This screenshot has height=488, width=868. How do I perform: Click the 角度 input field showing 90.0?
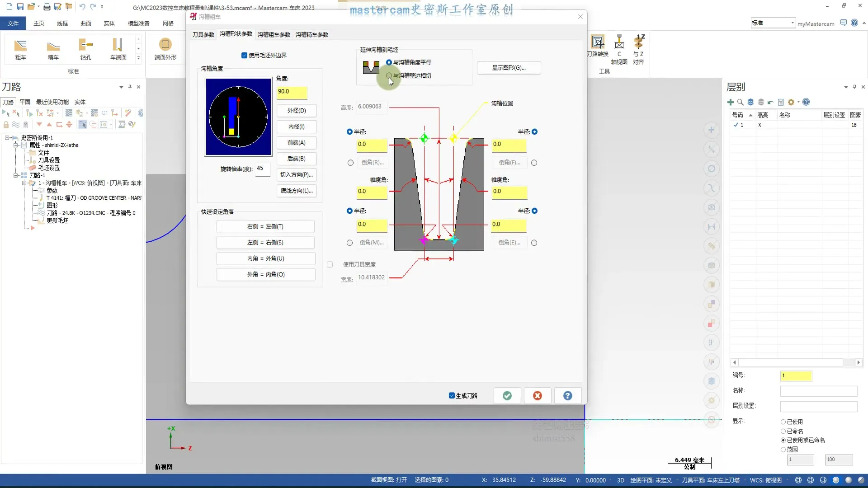coord(292,92)
